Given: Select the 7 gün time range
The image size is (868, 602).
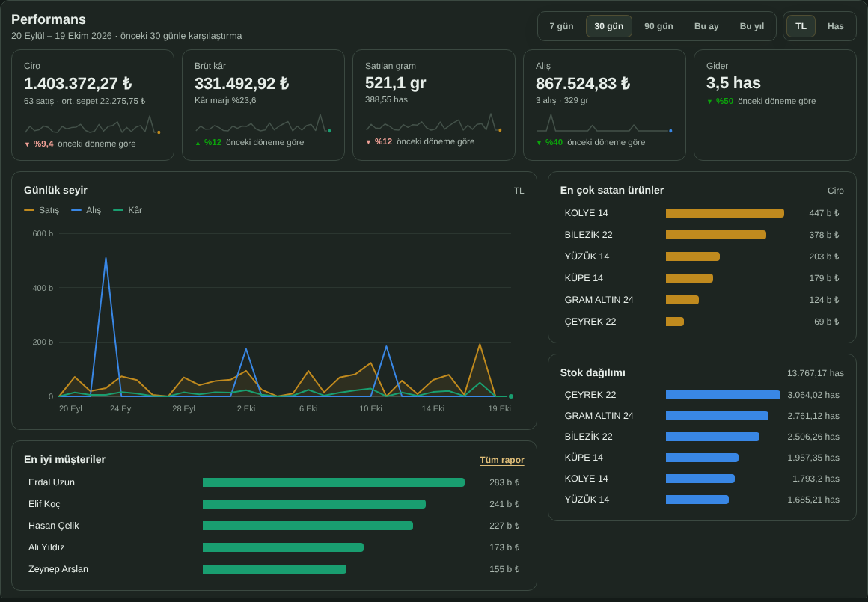Looking at the screenshot, I should 560,26.
